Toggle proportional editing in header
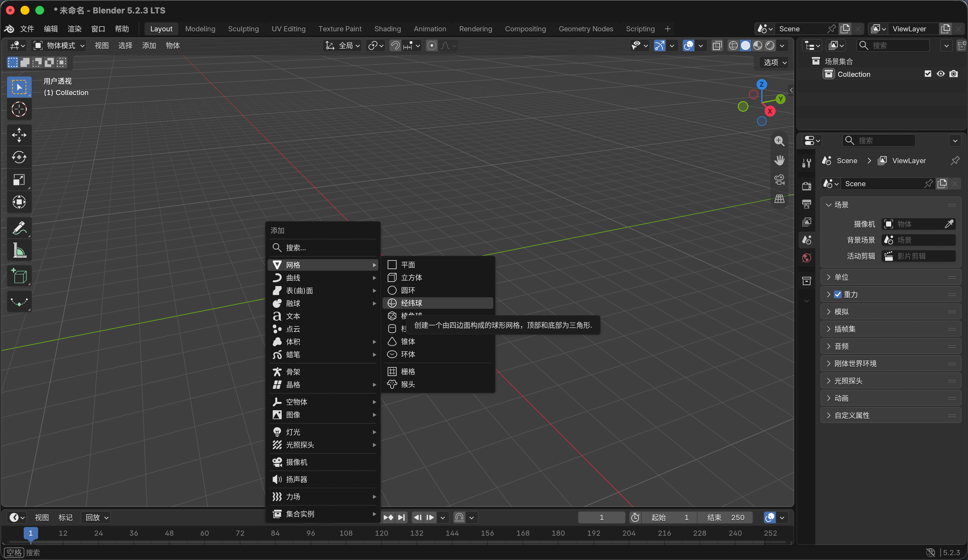This screenshot has width=968, height=560. [x=432, y=46]
